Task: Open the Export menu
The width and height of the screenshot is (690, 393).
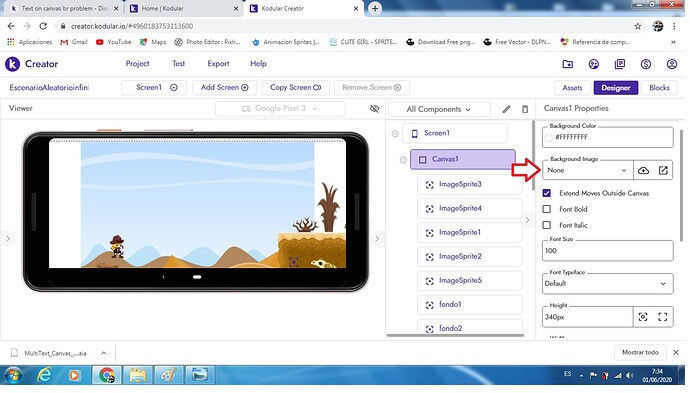Action: pyautogui.click(x=218, y=64)
